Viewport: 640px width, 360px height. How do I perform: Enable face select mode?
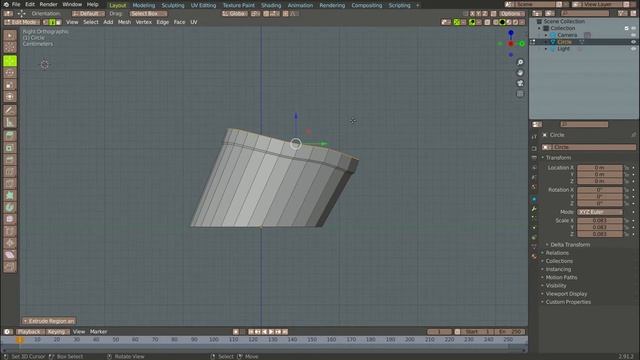click(x=58, y=22)
